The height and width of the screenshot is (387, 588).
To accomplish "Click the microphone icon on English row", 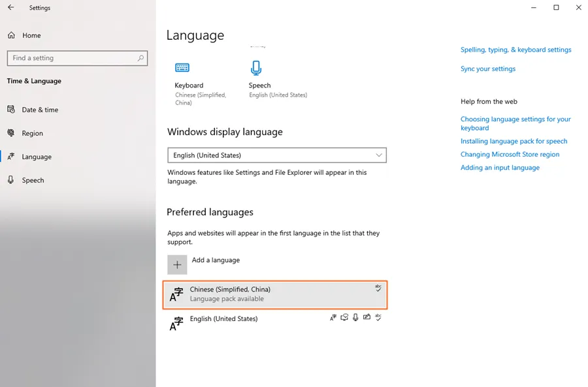I will pos(355,318).
